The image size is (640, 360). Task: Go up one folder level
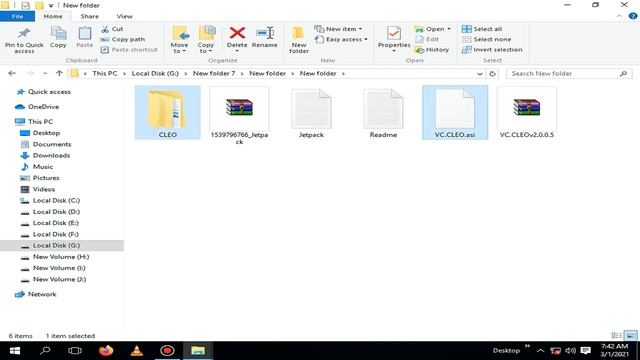click(x=59, y=73)
